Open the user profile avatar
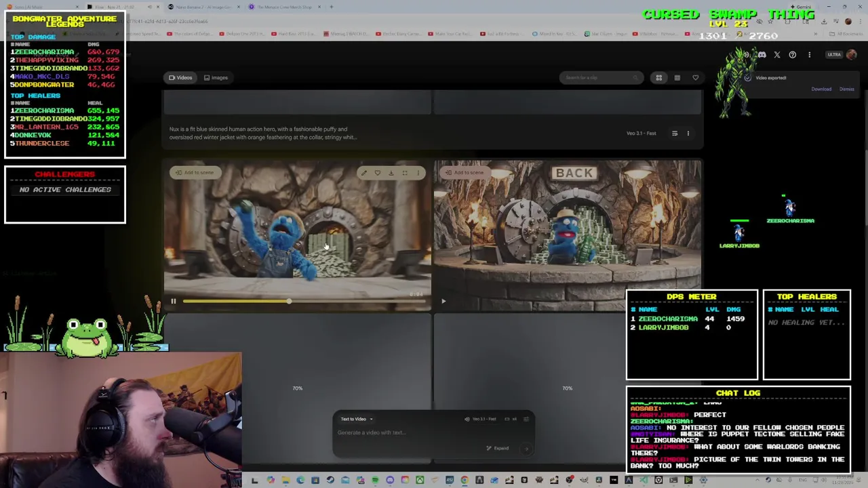The width and height of the screenshot is (868, 488). pyautogui.click(x=852, y=55)
